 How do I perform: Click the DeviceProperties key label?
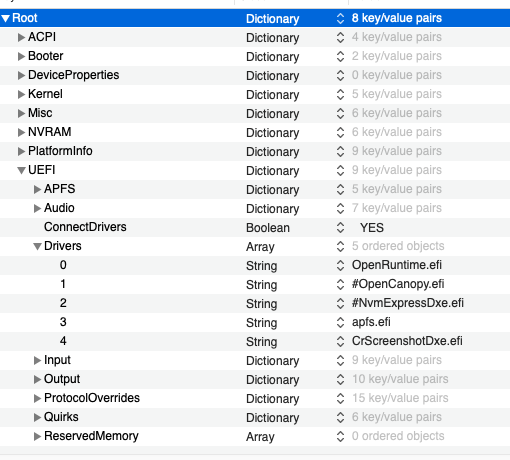click(73, 75)
